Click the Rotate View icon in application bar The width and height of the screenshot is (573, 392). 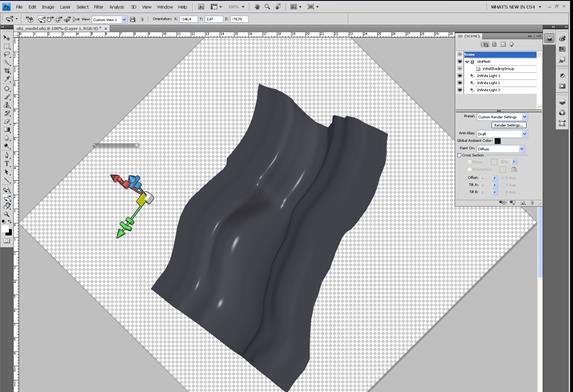point(278,7)
